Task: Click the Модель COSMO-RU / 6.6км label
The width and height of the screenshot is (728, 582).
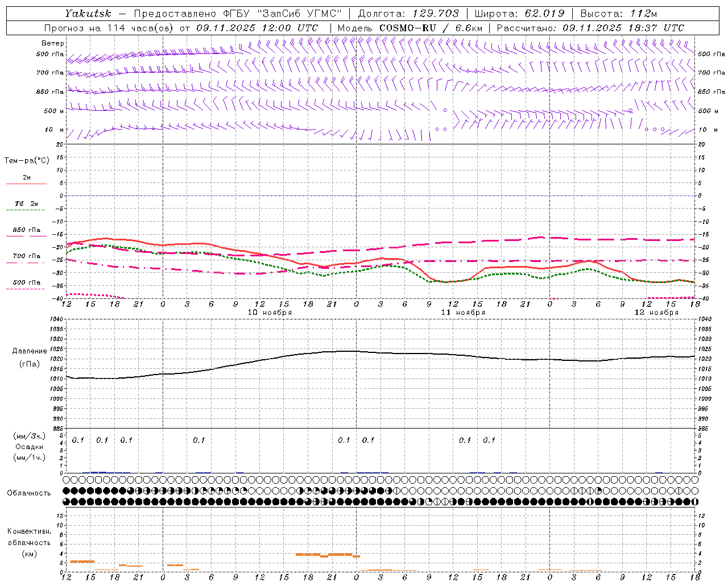Action: (x=410, y=28)
